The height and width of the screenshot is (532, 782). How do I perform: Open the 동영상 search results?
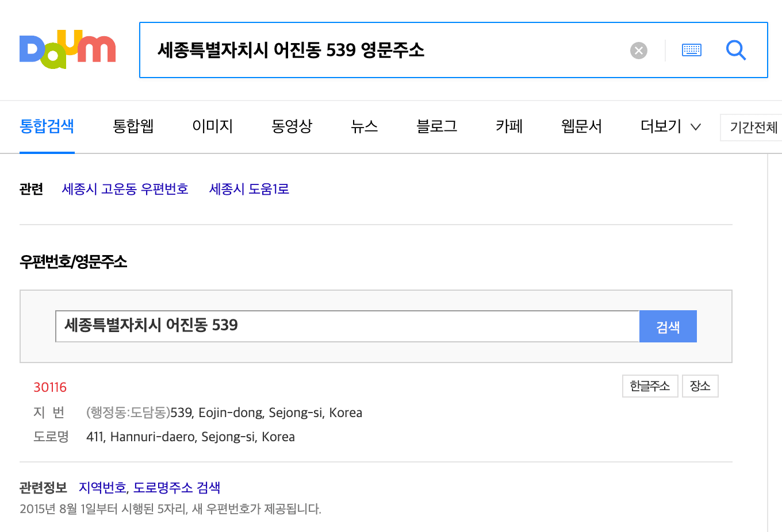292,126
